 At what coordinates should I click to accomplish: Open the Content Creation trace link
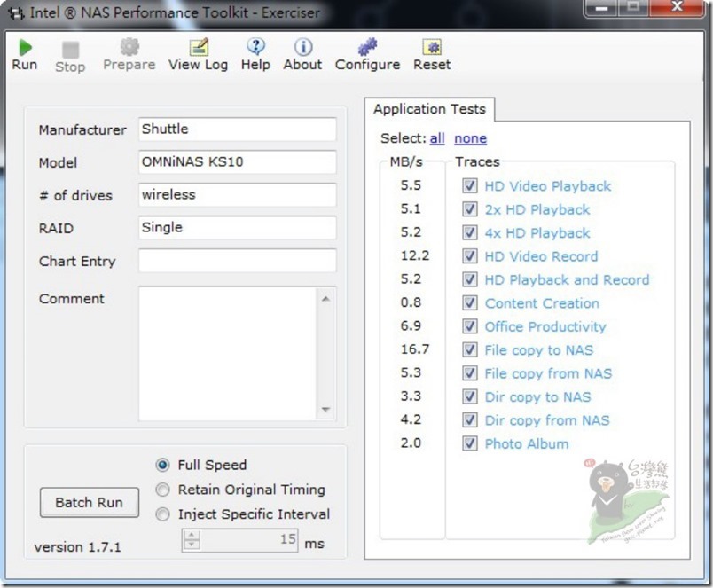[542, 303]
